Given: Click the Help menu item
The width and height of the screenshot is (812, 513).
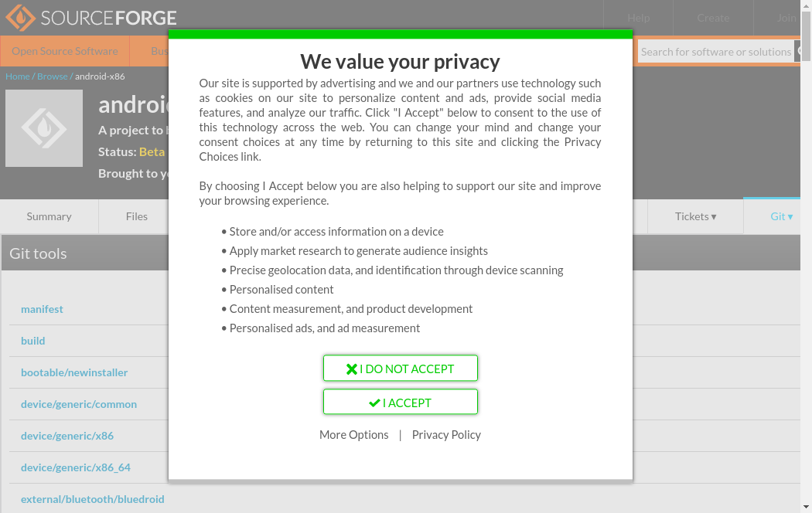Looking at the screenshot, I should point(638,18).
